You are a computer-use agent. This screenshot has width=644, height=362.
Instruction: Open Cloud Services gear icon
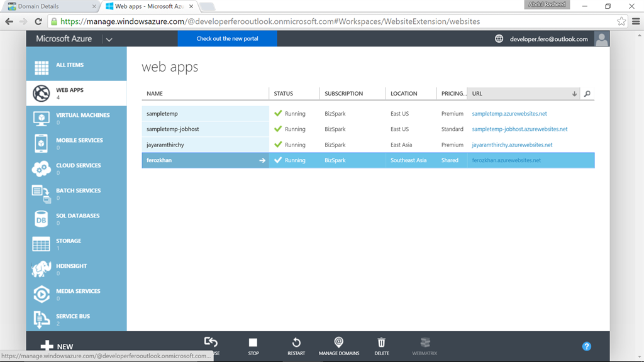42,168
